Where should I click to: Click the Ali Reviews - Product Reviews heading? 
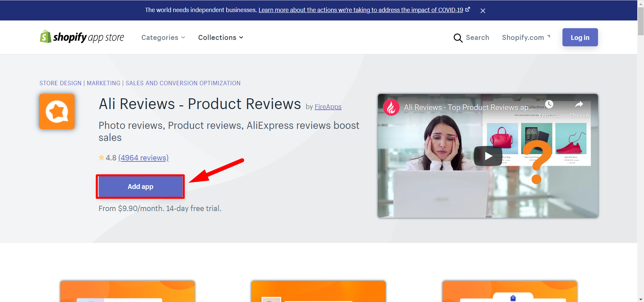point(200,104)
